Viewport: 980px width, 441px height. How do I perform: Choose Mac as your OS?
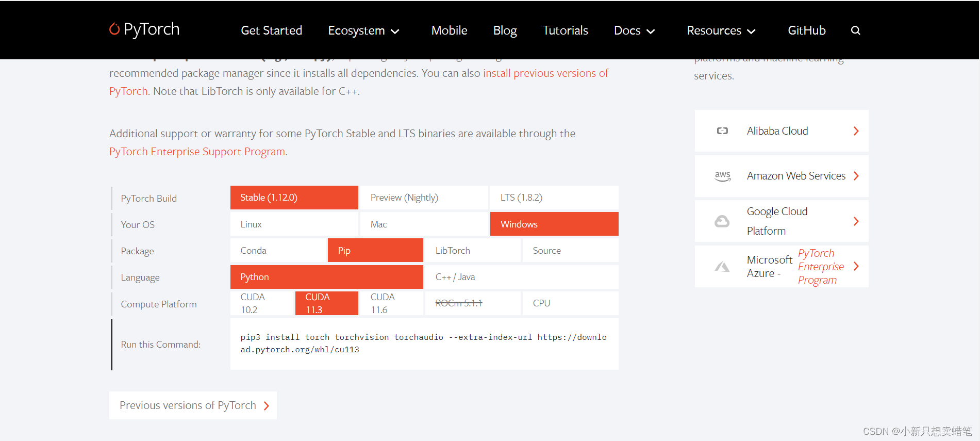click(x=424, y=224)
